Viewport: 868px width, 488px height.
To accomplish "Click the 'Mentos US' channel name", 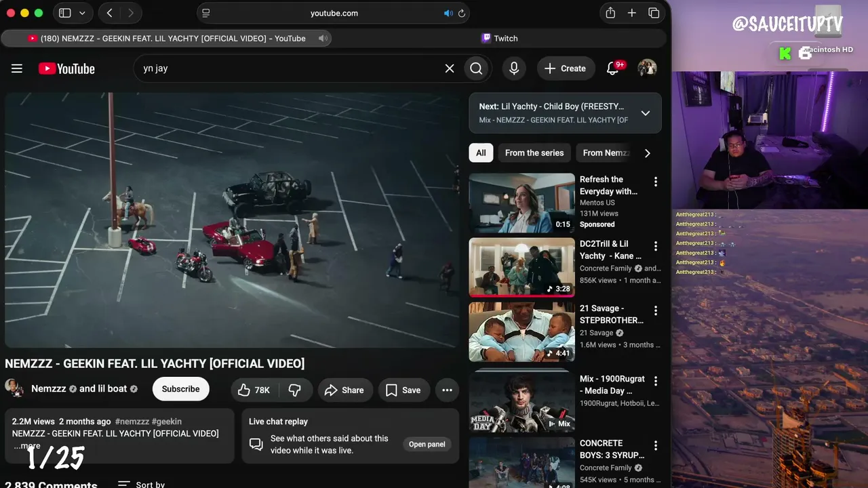I will [597, 203].
